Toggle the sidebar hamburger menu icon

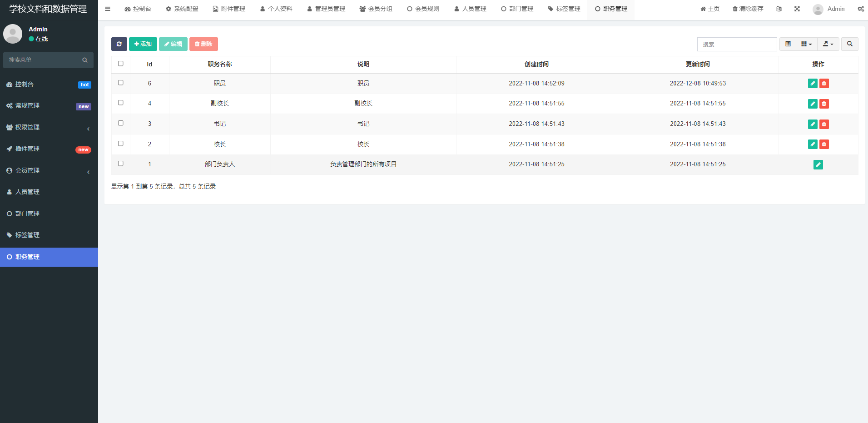click(108, 9)
